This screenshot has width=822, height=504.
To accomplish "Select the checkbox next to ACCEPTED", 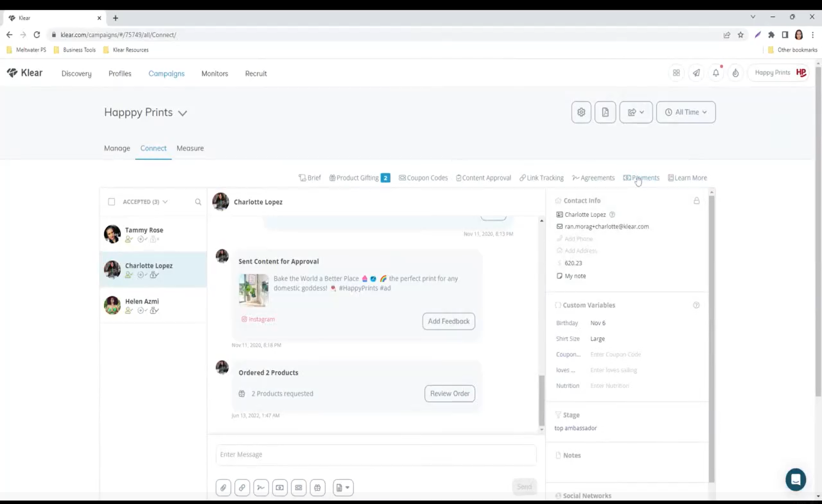I will pos(111,202).
